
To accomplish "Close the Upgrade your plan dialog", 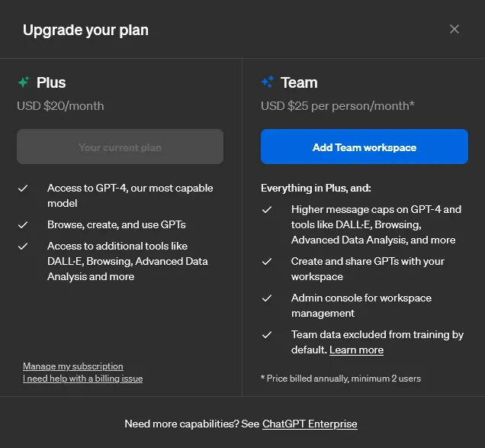I will (454, 30).
